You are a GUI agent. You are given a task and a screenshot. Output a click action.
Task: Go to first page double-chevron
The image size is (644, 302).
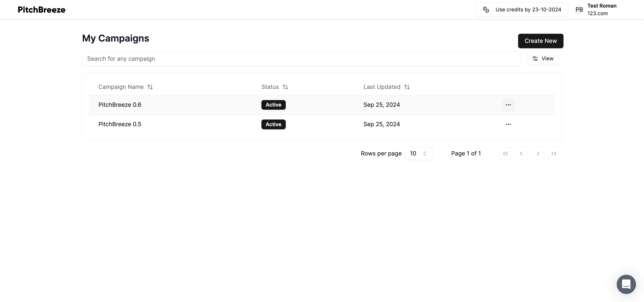505,154
